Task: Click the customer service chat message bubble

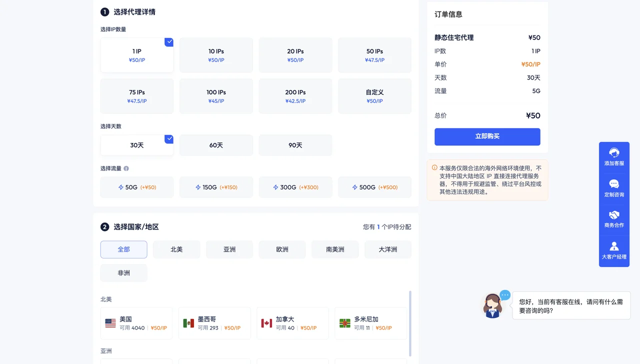Action: pos(571,306)
